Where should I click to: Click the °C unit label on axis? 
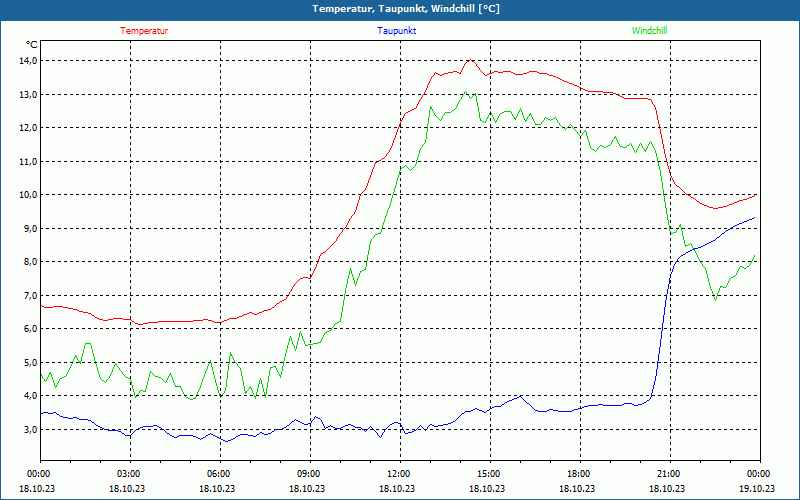32,44
